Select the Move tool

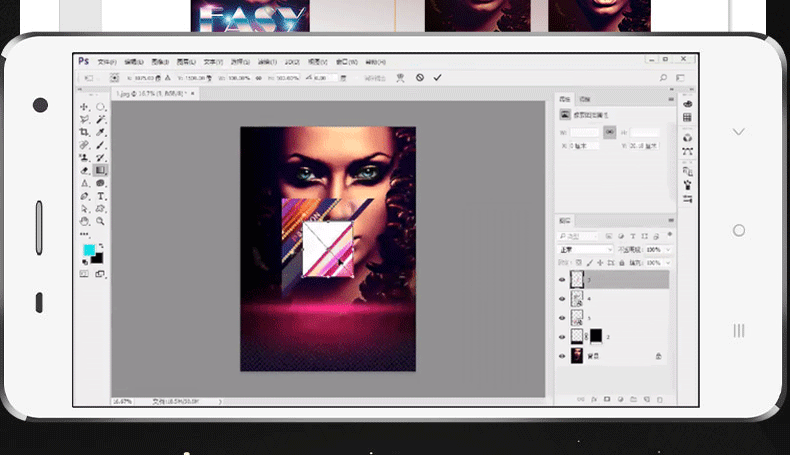[84, 107]
